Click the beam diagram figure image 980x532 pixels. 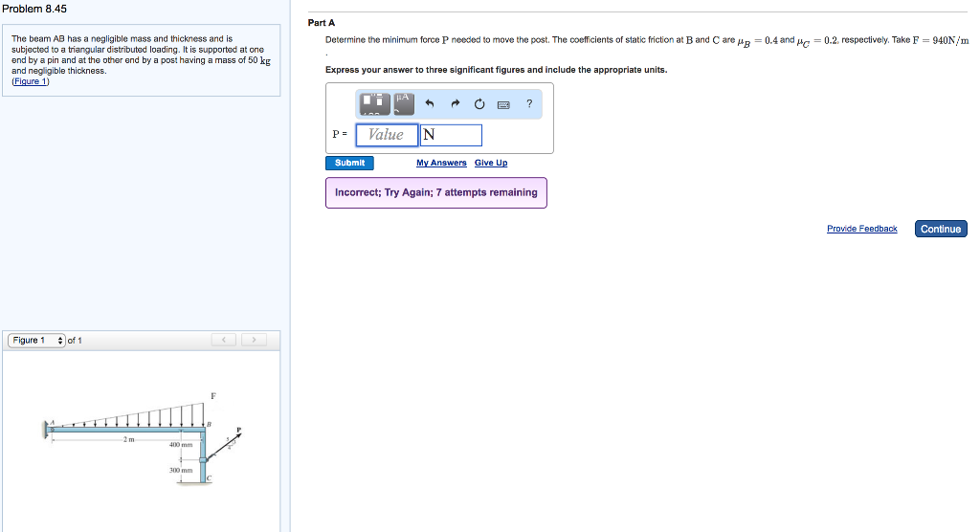click(143, 437)
